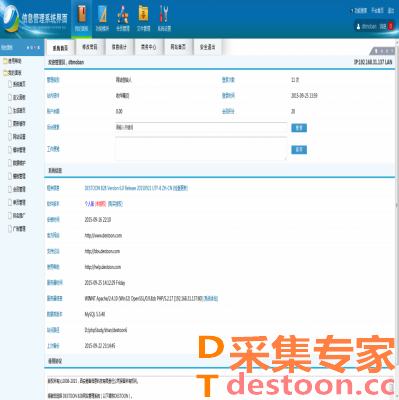Screen dimensions: 399x400
Task: Open 排名推广 in the sidebar
Action: point(19,216)
